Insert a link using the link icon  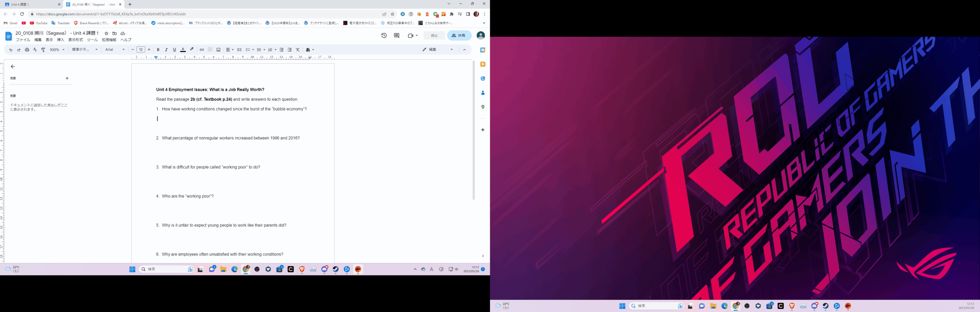(202, 50)
